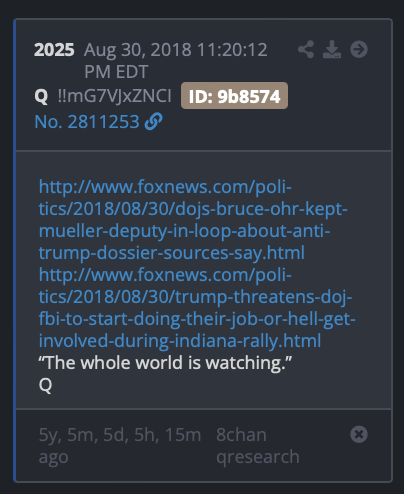Screen dimensions: 404x494
Task: Click the PM EDT timezone text
Action: (116, 72)
